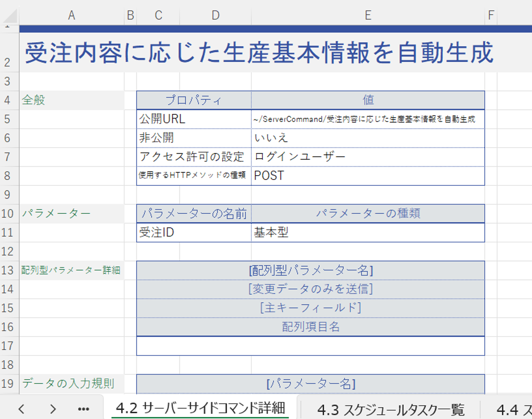This screenshot has height=419, width=532.
Task: Select the [配列型パラメーター名] header cell
Action: [x=311, y=270]
